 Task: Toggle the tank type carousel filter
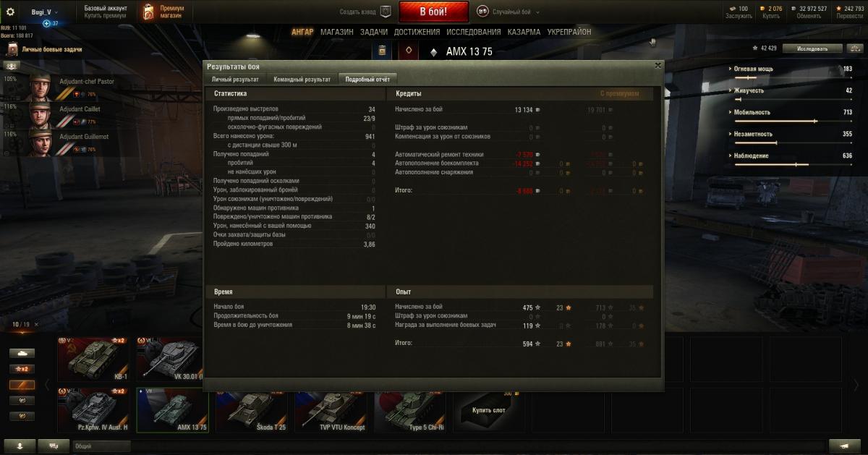pyautogui.click(x=22, y=353)
